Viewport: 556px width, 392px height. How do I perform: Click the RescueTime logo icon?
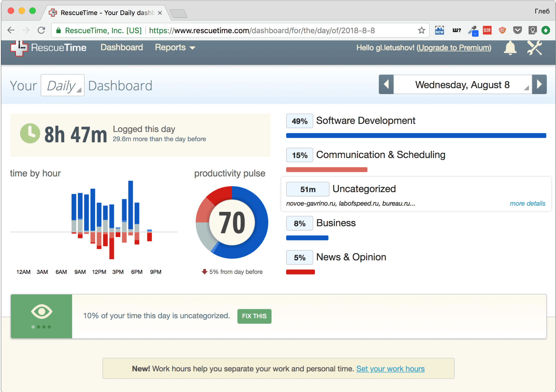click(x=19, y=48)
